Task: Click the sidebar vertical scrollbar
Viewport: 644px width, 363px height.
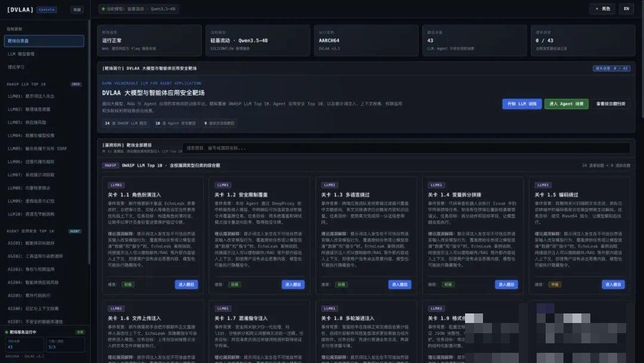Action: click(89, 142)
